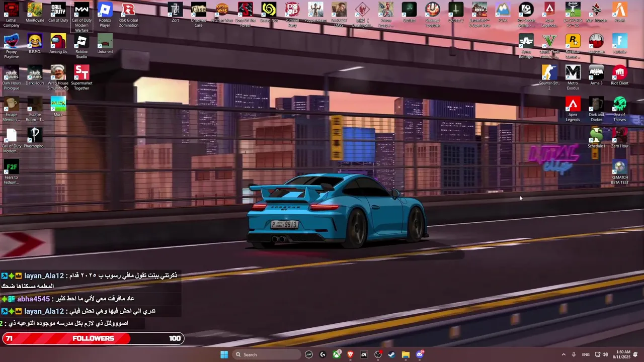Click REMATCH BETA TEST shortcut

(x=619, y=172)
